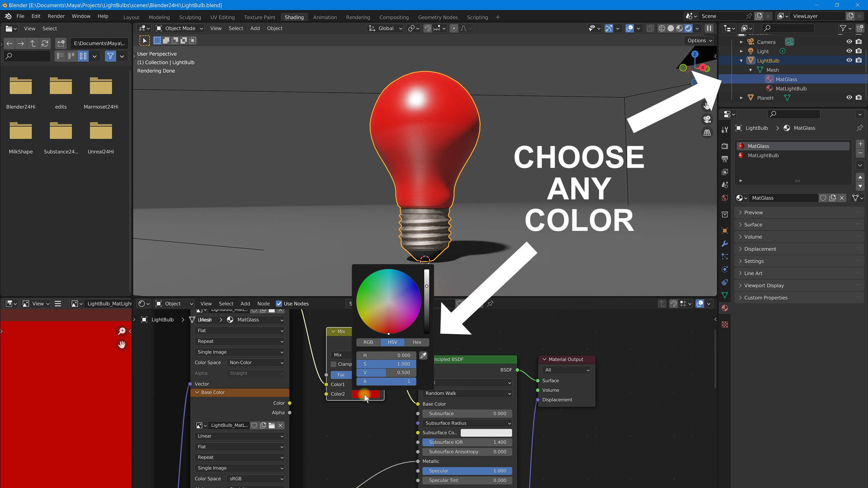Go forward in file browser
This screenshot has height=488, width=868.
[x=21, y=43]
